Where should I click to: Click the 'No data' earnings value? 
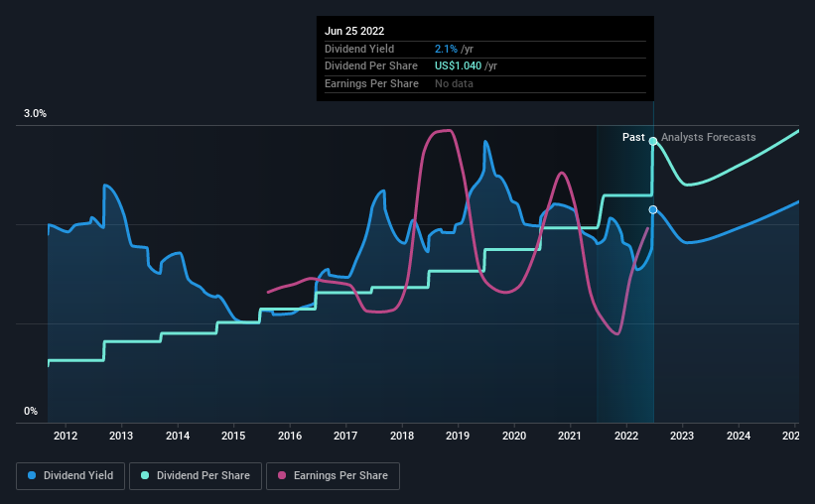(454, 83)
